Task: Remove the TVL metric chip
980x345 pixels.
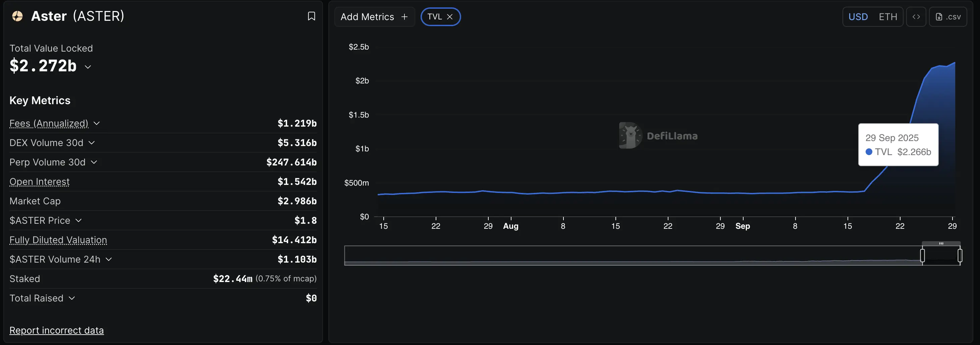Action: pyautogui.click(x=450, y=17)
